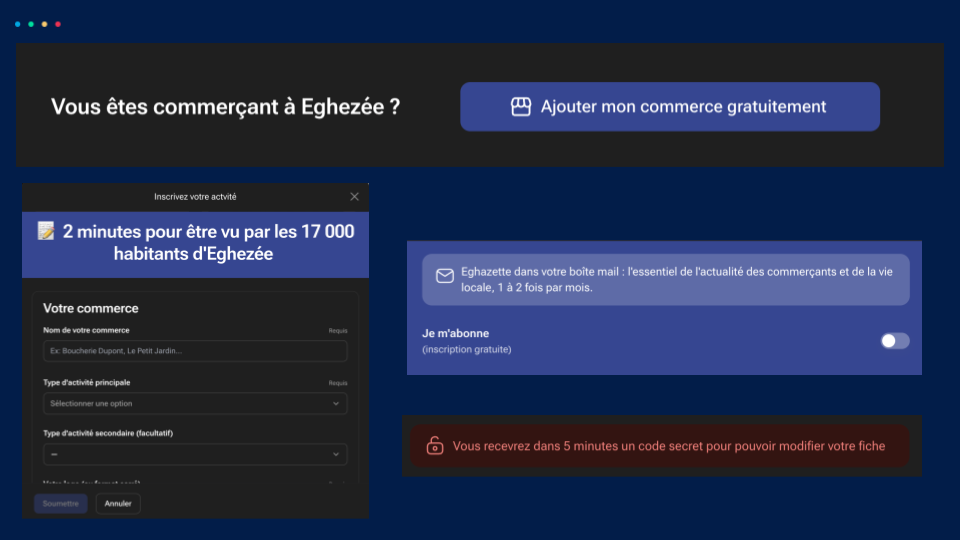Click the blue dot in the top-left corner

(x=18, y=24)
